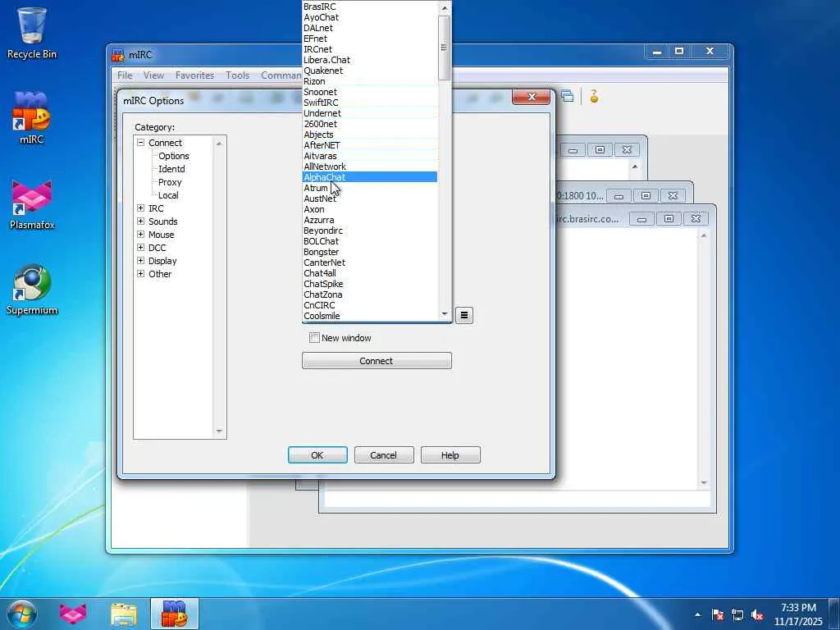Screen dimensions: 840x630
Task: Choose Quakenet from the network list
Action: 370,71
